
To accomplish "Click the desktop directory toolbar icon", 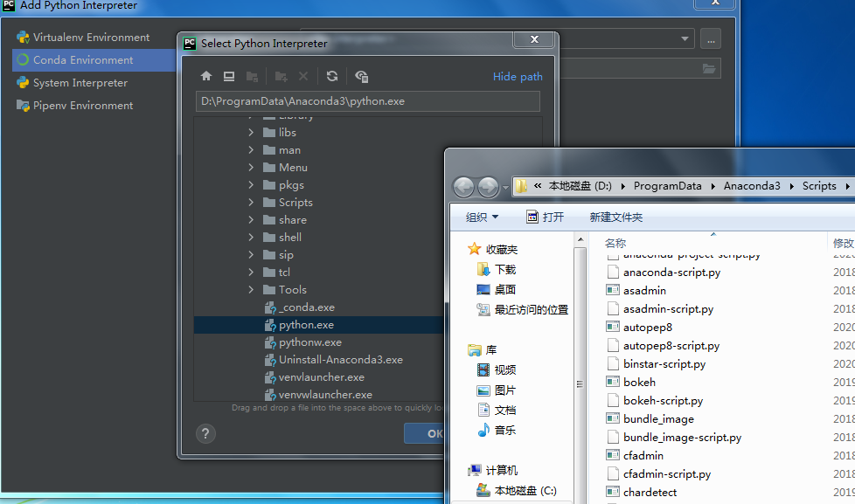I will click(x=229, y=76).
